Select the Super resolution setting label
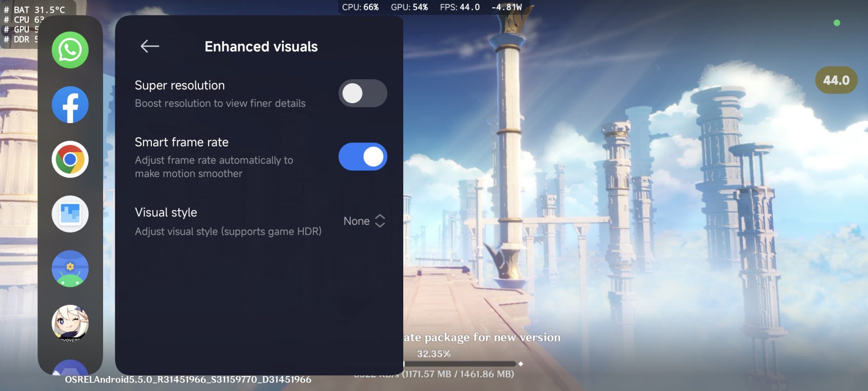This screenshot has height=391, width=868. [x=179, y=86]
